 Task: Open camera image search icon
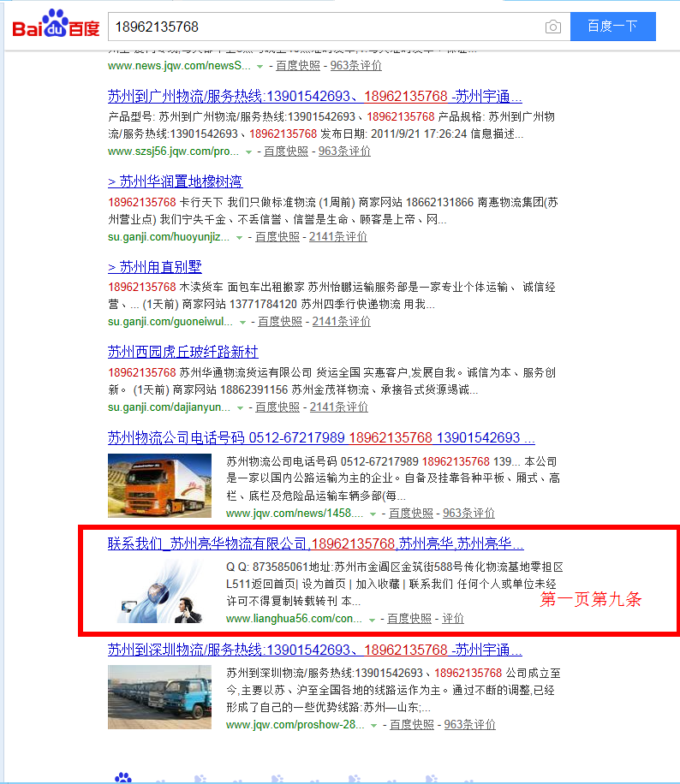(x=553, y=27)
